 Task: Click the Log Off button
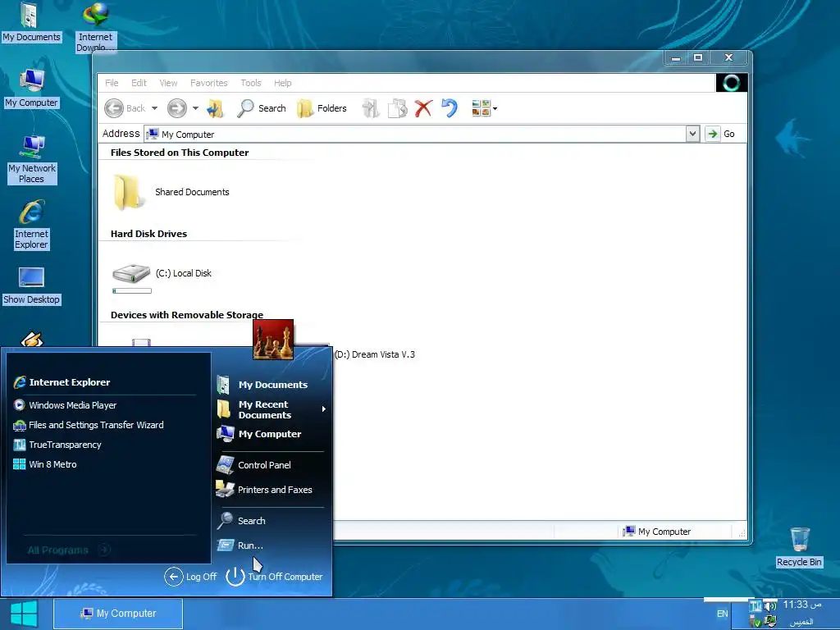coord(190,577)
